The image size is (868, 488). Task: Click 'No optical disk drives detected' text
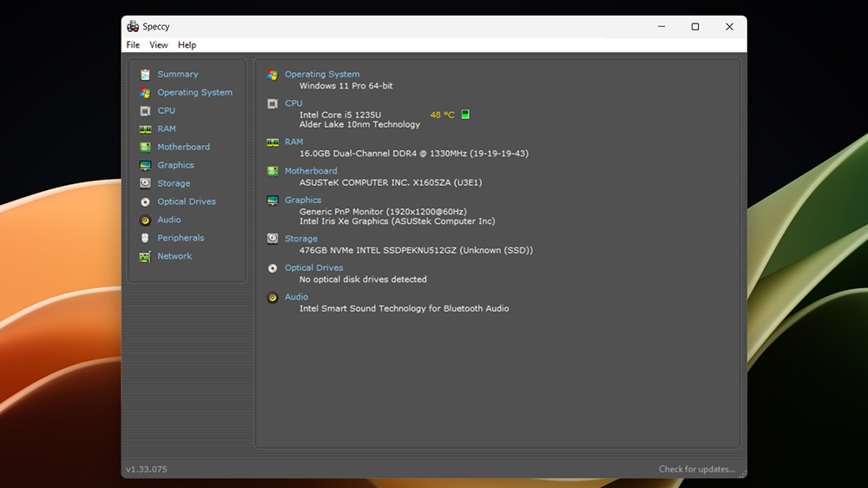click(363, 280)
